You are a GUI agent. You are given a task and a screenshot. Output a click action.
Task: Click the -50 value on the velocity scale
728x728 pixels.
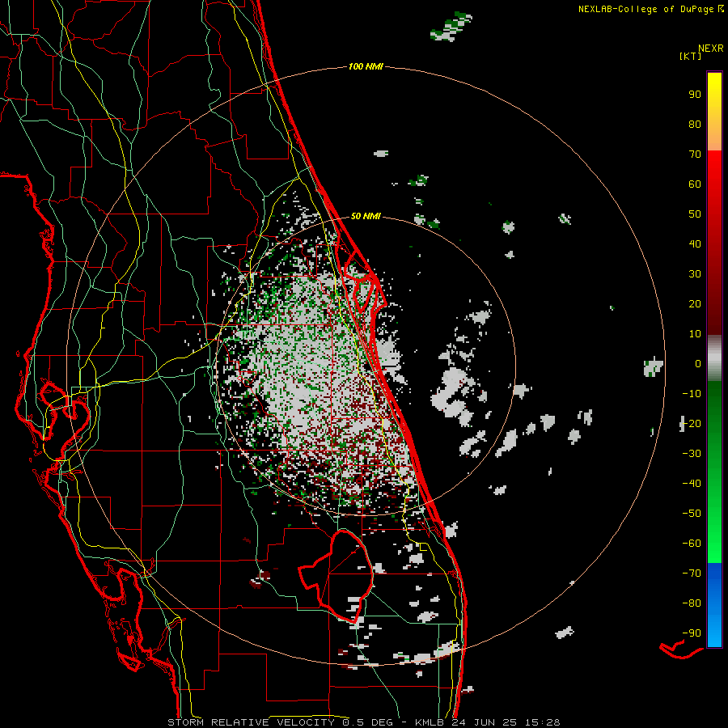692,514
